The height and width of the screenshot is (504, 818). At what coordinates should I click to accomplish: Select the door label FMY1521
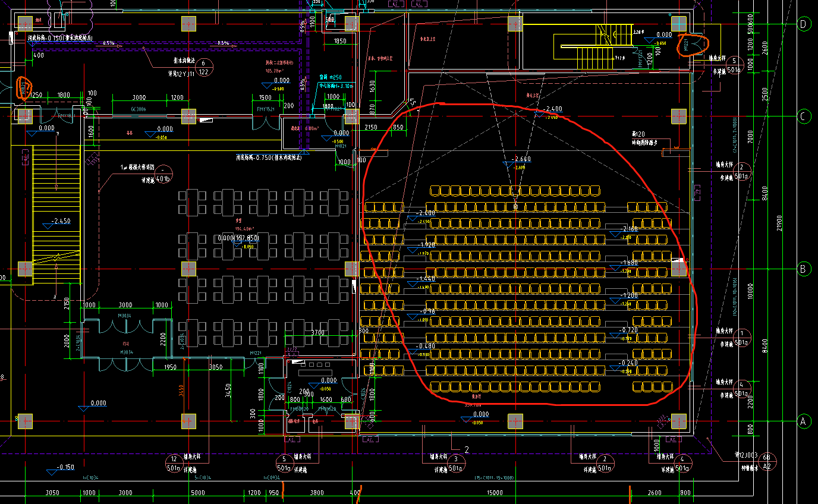click(x=265, y=109)
